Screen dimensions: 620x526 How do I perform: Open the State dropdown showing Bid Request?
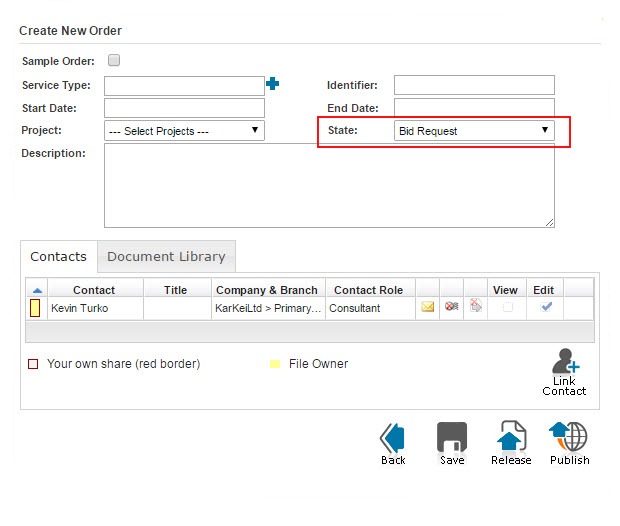[x=474, y=130]
